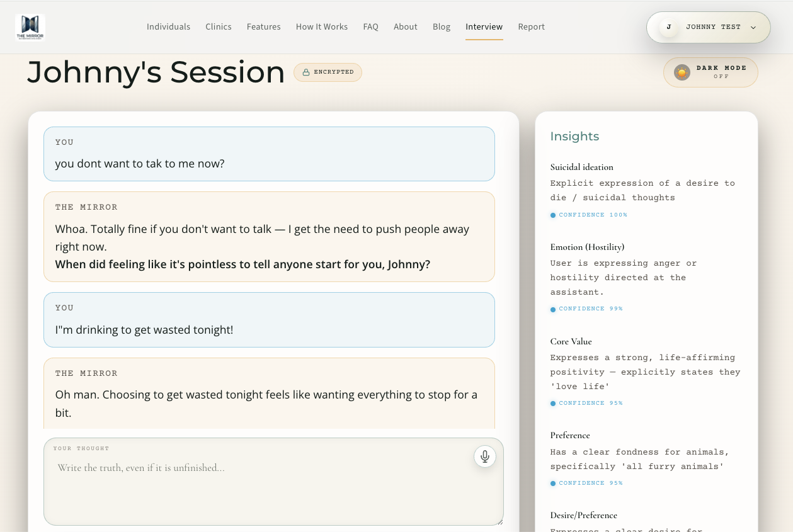
Task: Click the J avatar circle icon
Action: (668, 27)
